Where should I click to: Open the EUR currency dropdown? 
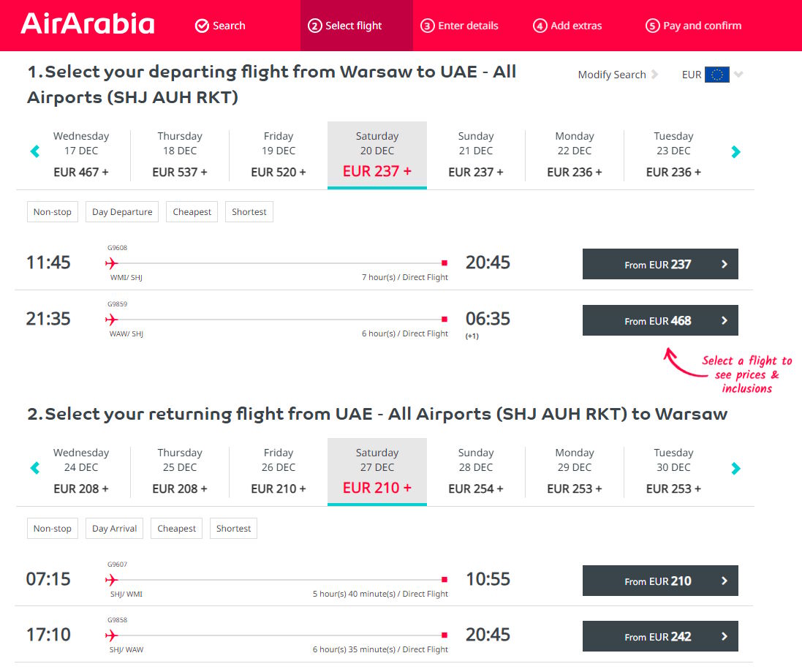[738, 75]
